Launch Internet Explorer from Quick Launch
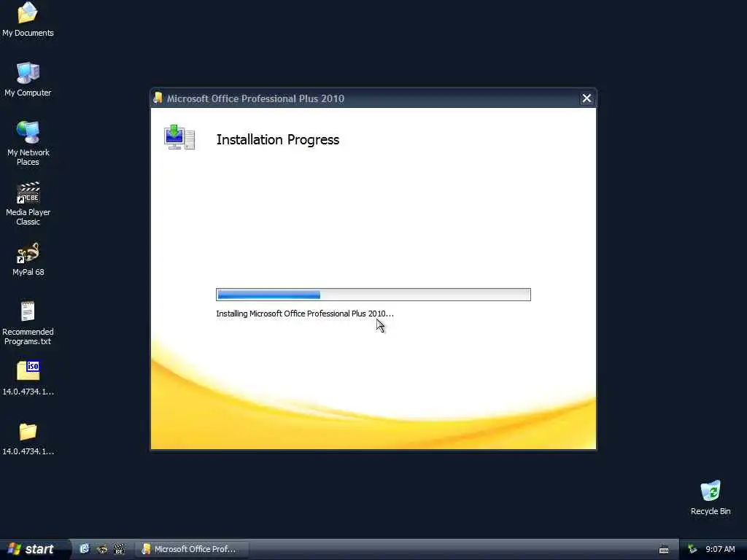Viewport: 747px width, 560px height. [x=85, y=549]
